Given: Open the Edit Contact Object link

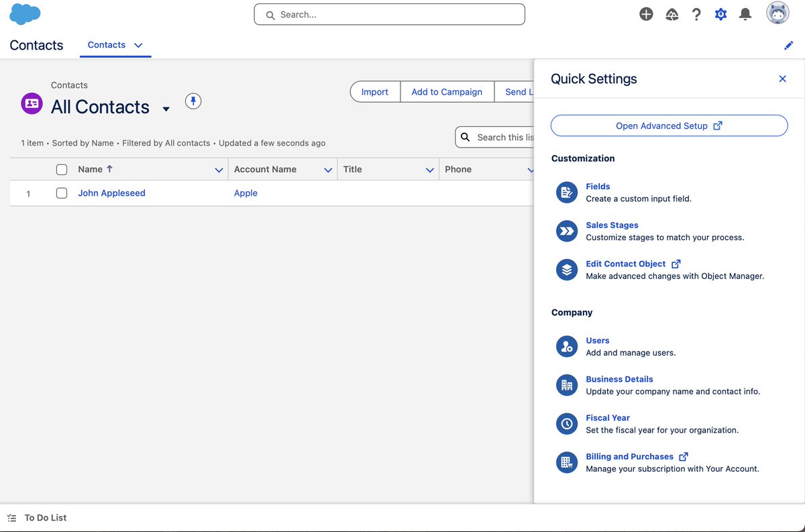Looking at the screenshot, I should (626, 264).
